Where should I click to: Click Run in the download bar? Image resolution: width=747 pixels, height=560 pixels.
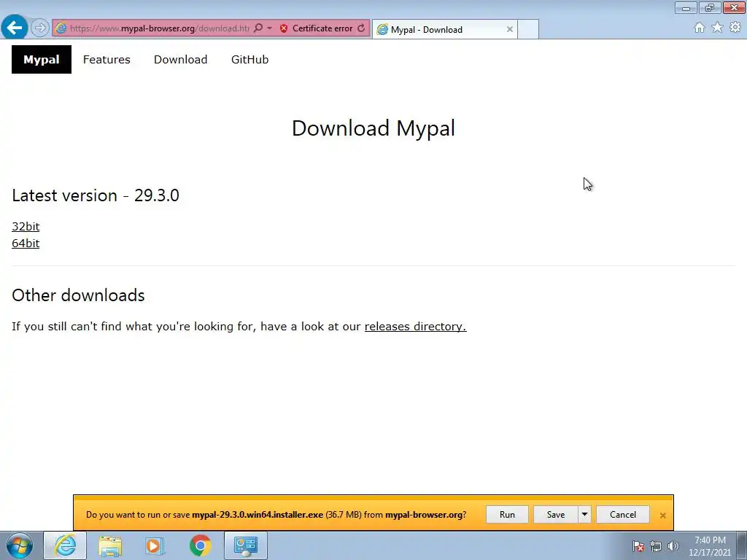507,515
